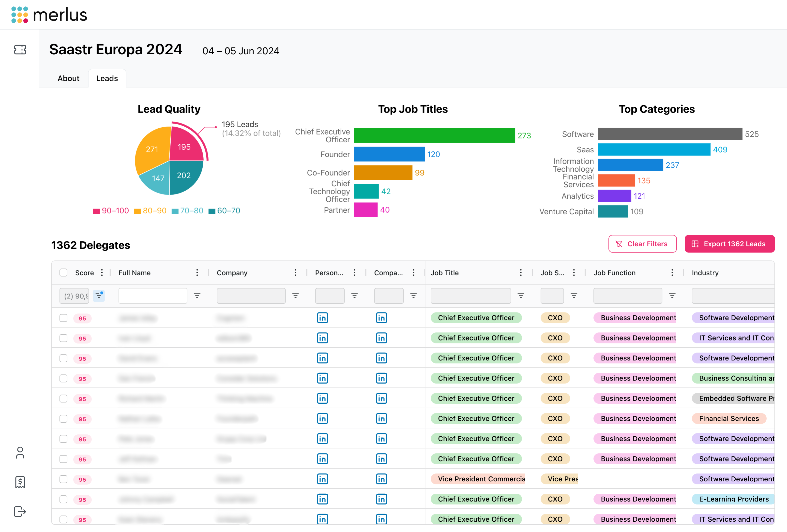Open the events ticket icon in sidebar
This screenshot has height=532, width=787.
[20, 50]
